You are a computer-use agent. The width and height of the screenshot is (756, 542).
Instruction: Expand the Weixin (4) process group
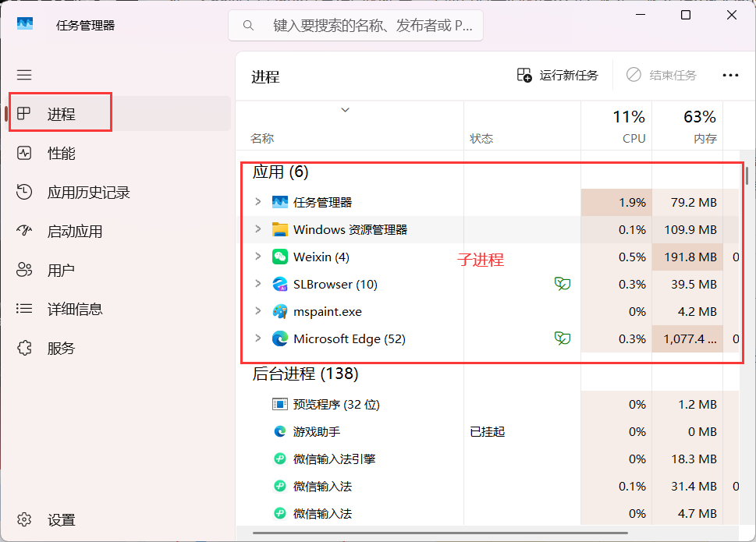pyautogui.click(x=258, y=257)
